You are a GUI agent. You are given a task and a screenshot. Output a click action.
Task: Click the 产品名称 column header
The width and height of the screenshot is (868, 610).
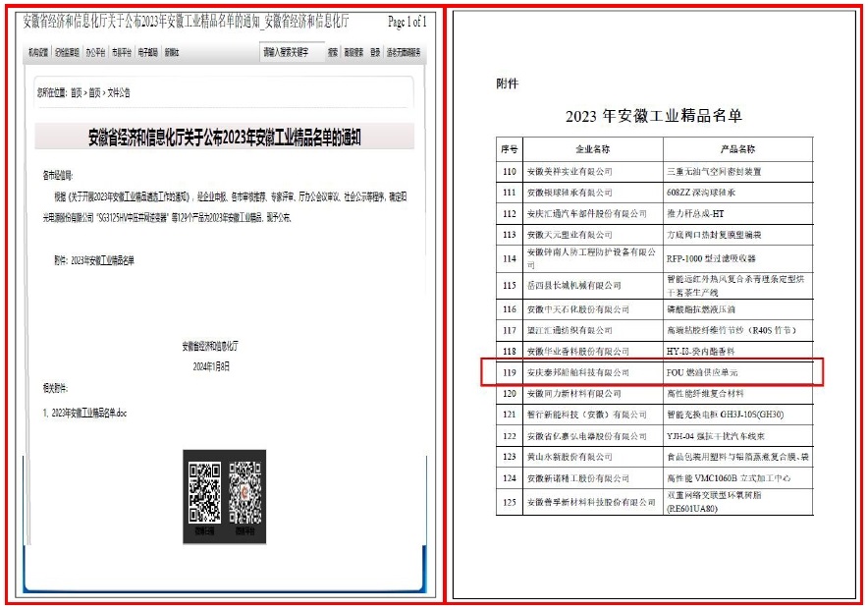click(x=738, y=149)
